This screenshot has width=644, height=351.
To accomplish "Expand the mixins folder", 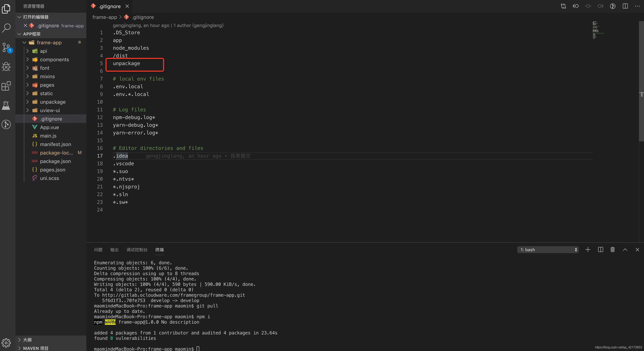I will [x=28, y=76].
